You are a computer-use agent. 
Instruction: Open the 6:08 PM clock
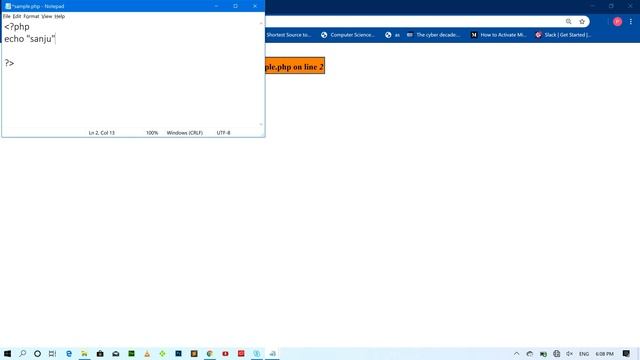(x=604, y=353)
